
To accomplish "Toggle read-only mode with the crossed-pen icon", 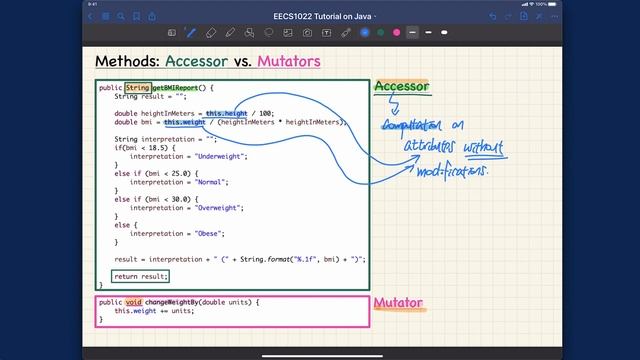I will [539, 16].
